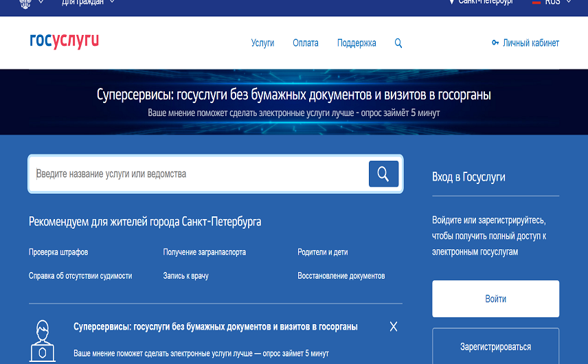
Task: Expand the Для граждан dropdown
Action: [88, 2]
